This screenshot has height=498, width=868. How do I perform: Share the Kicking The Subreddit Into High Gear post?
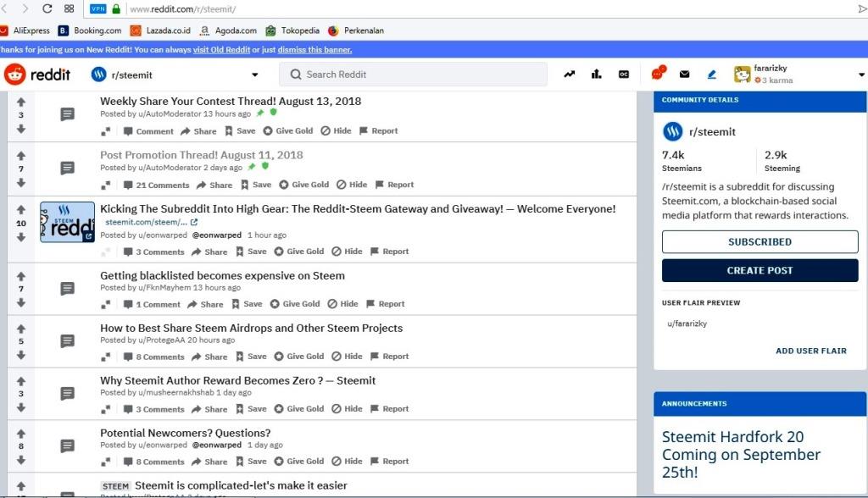click(x=209, y=252)
